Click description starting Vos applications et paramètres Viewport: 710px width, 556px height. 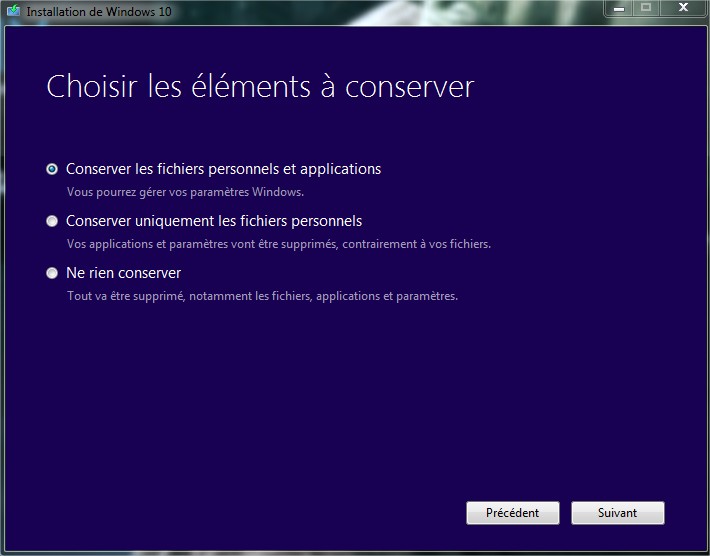pos(279,244)
